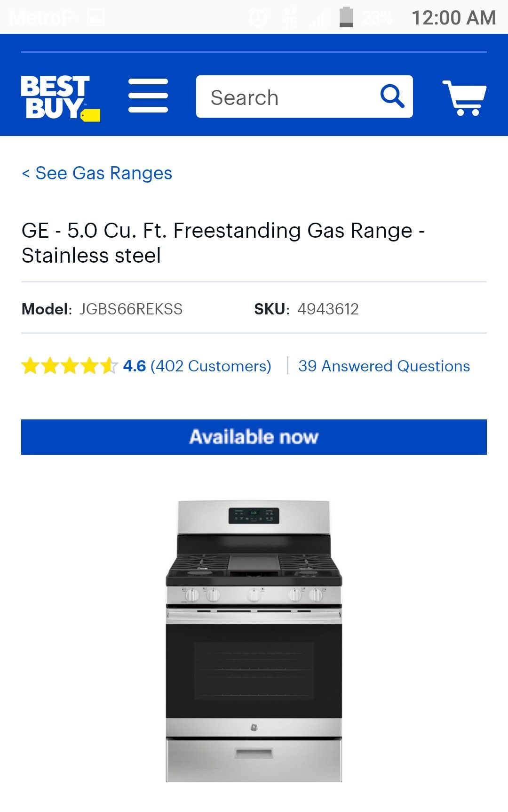
Task: Click the yellow star rating icons
Action: pyautogui.click(x=69, y=366)
